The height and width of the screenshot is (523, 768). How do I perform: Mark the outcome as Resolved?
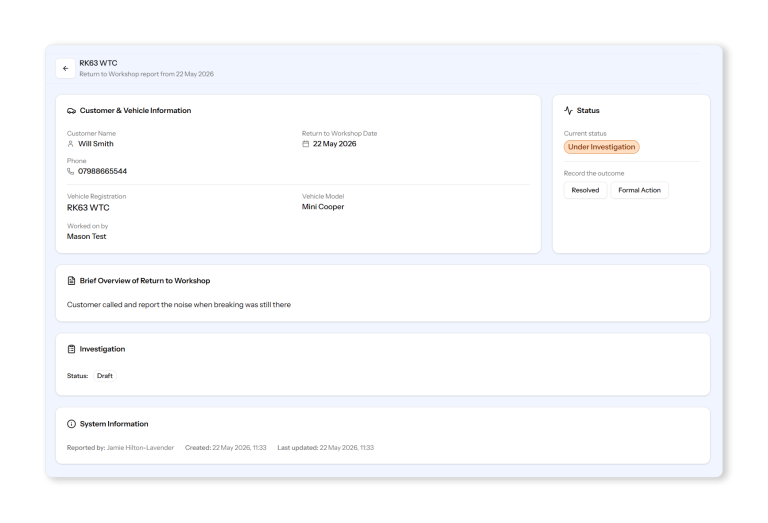[585, 190]
